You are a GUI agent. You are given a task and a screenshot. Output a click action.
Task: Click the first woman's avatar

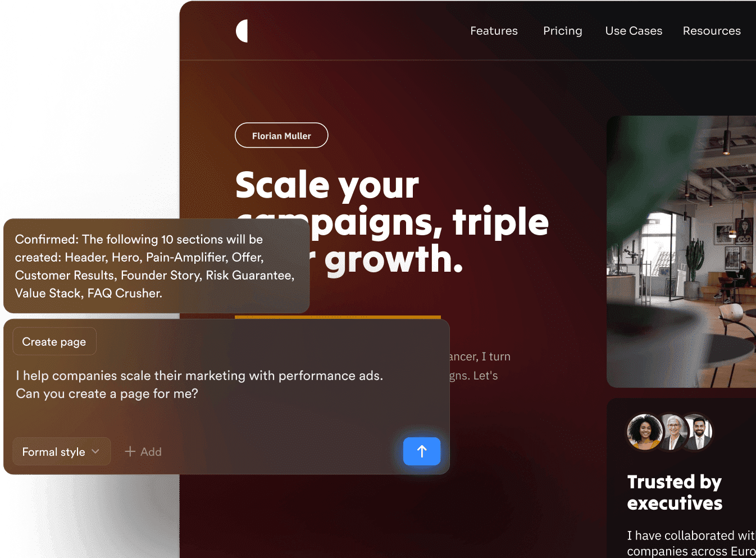tap(645, 432)
